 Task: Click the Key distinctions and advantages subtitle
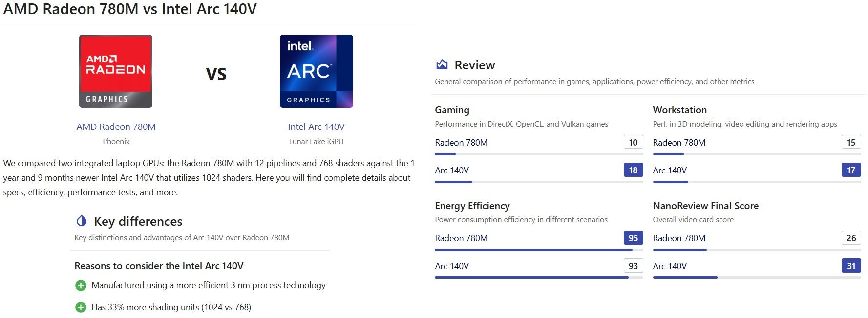182,238
